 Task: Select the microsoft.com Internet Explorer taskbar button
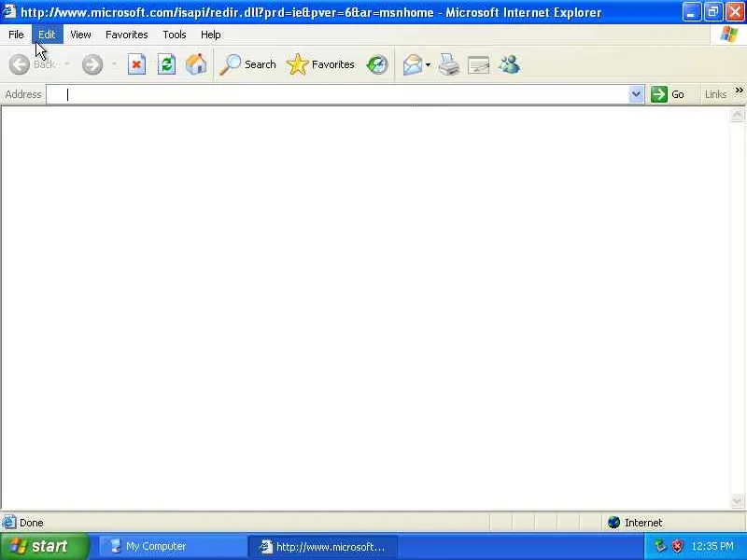[x=322, y=547]
